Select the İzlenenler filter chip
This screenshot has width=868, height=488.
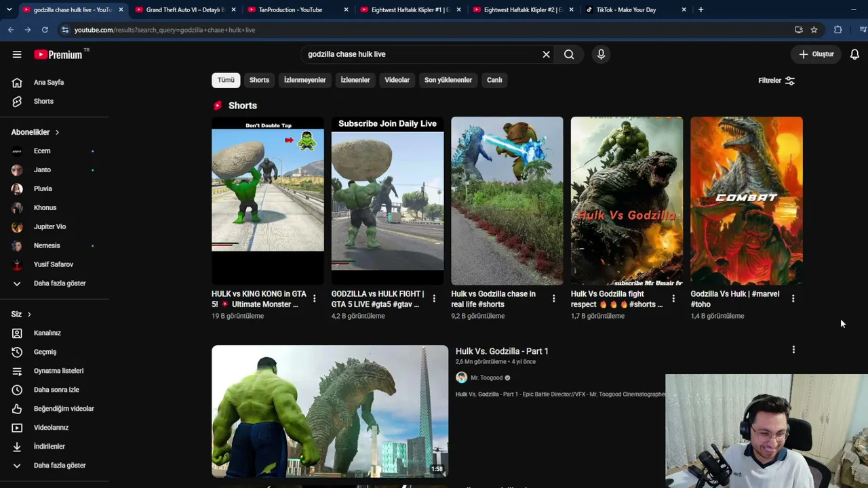coord(355,80)
